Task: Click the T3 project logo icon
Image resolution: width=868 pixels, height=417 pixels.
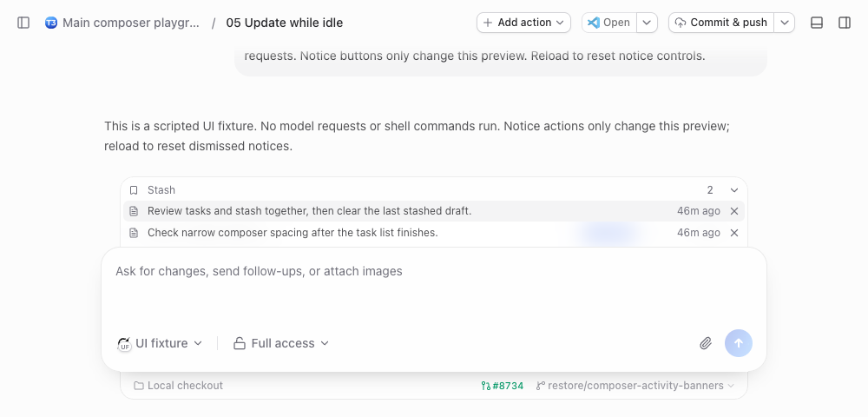Action: pos(51,23)
